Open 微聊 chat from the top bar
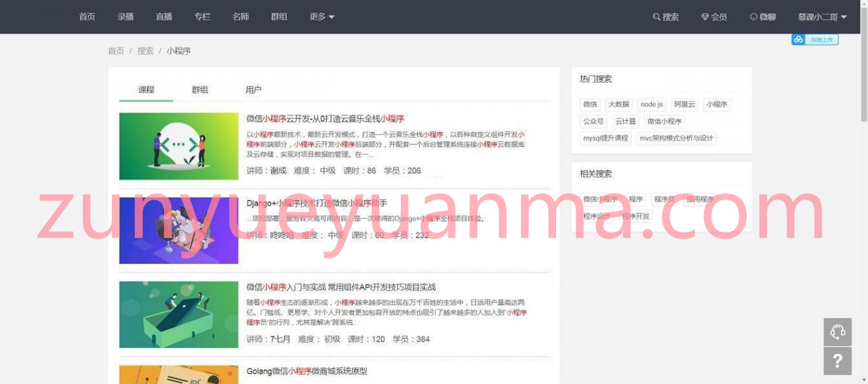This screenshot has height=384, width=868. click(763, 17)
